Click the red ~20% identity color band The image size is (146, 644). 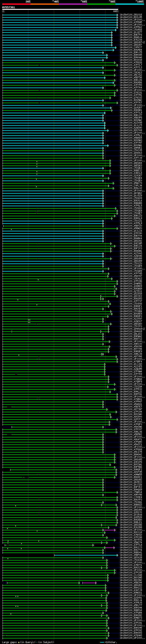coord(16,4)
